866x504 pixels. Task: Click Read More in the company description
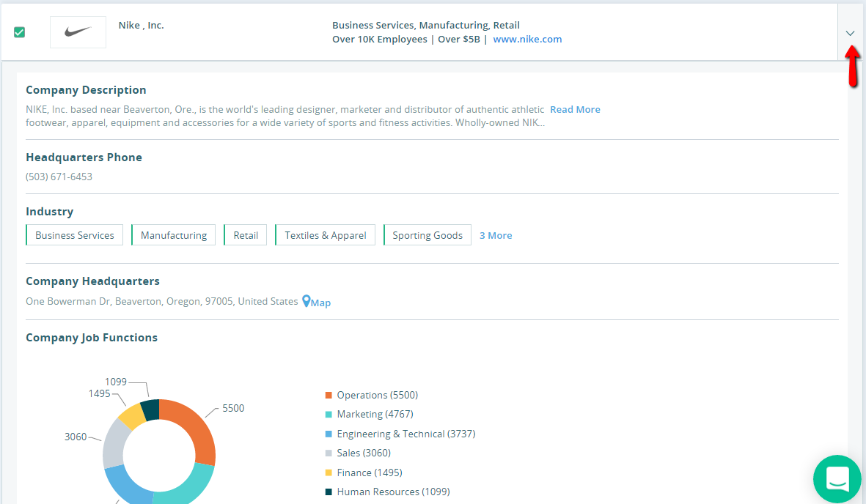575,109
